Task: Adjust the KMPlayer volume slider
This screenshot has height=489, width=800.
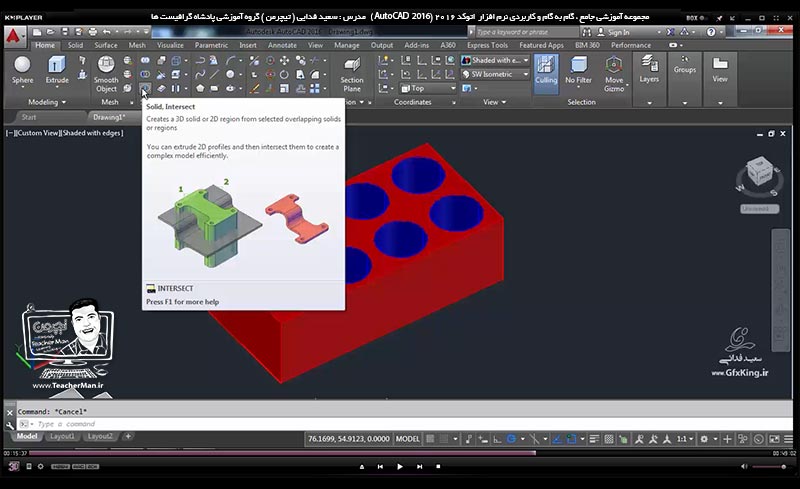Action: [769, 467]
